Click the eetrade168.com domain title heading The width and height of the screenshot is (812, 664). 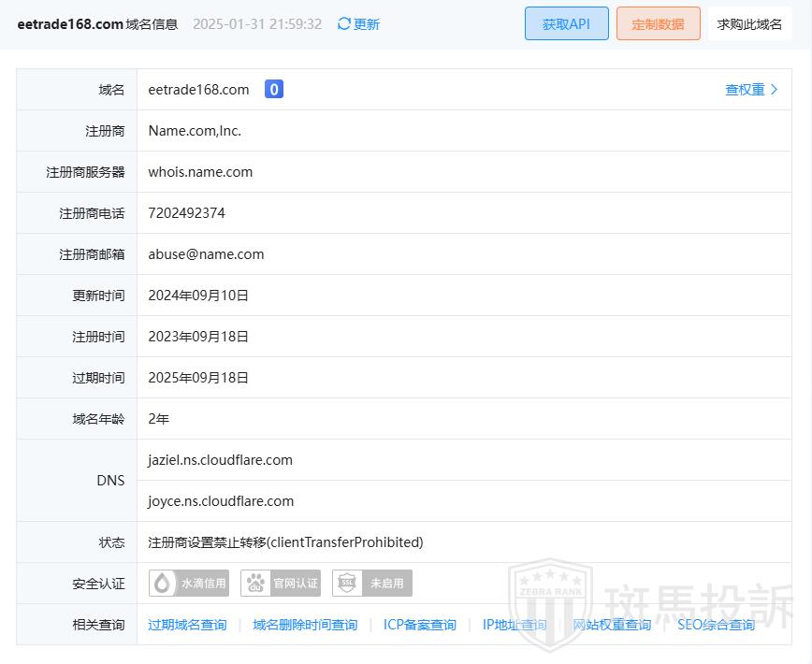point(70,24)
